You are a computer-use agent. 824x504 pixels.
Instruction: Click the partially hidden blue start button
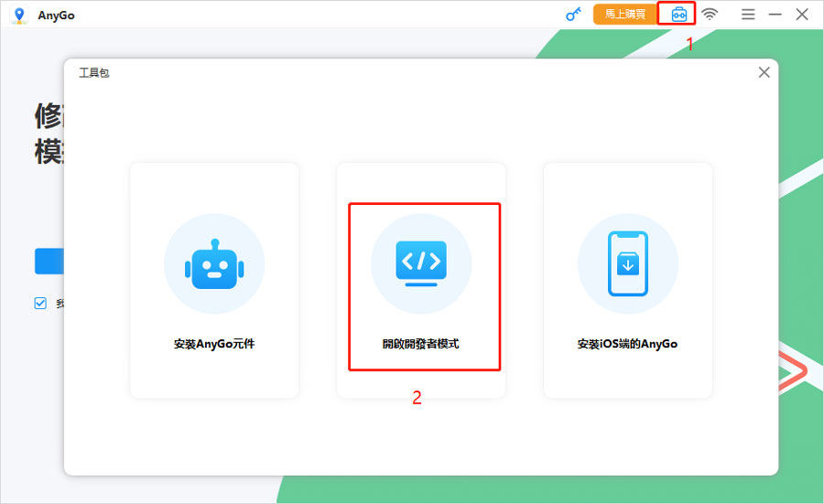(x=49, y=261)
